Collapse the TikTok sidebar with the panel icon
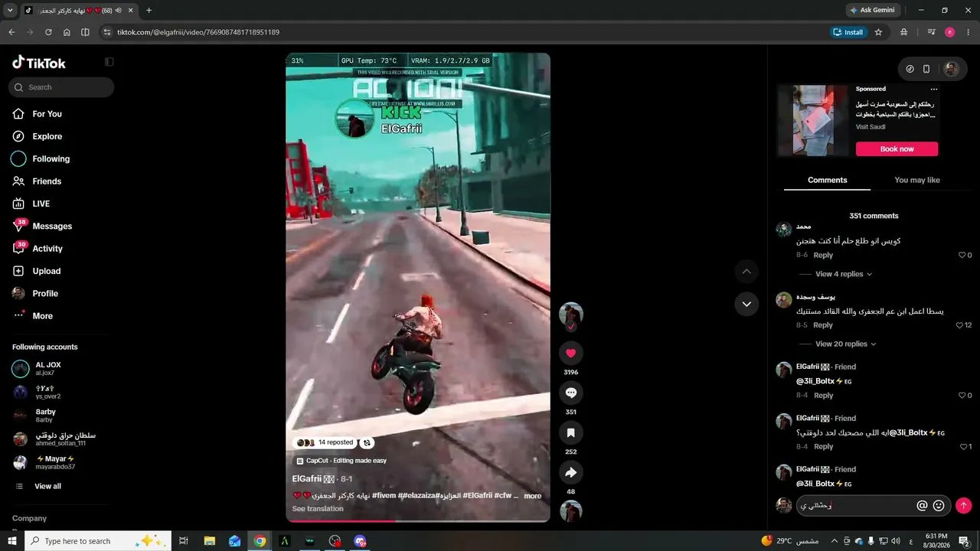Viewport: 980px width, 551px height. [109, 62]
